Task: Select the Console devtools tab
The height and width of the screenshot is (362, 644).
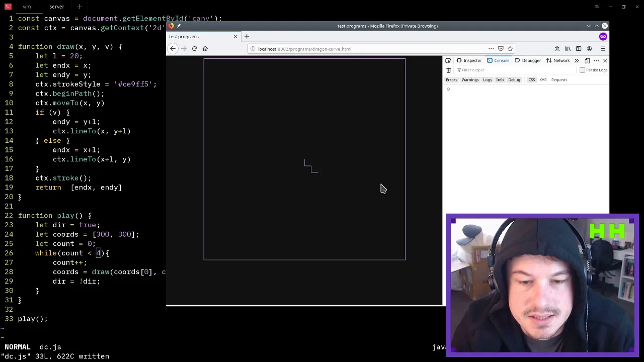Action: [498, 60]
